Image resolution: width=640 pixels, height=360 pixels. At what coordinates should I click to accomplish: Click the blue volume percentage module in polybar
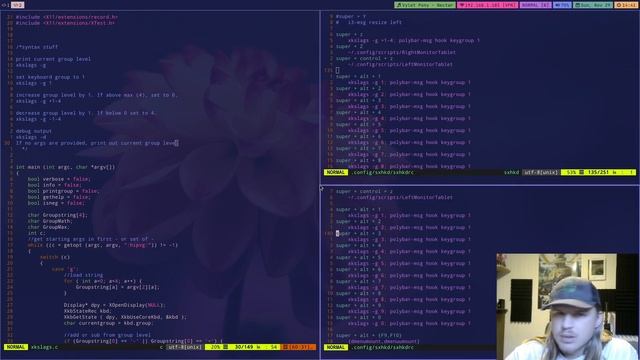[562, 5]
